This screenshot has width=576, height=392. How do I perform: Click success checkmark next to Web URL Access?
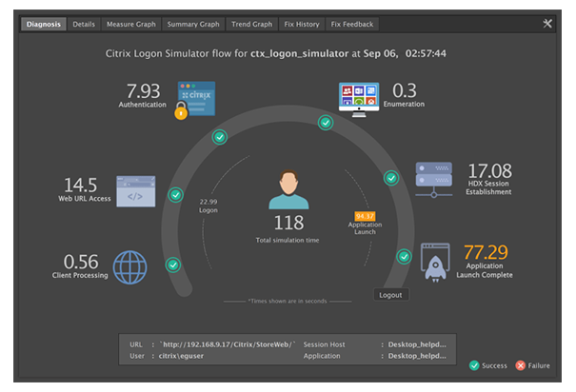point(175,194)
